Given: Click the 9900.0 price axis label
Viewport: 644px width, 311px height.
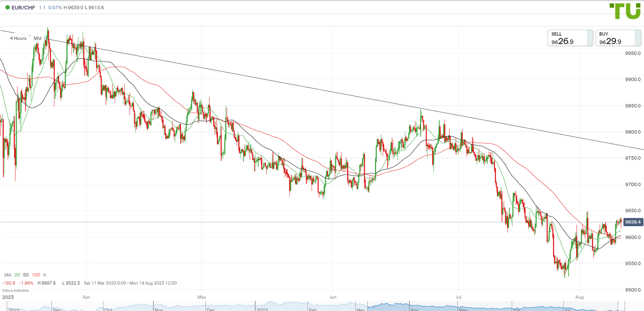Looking at the screenshot, I should 633,79.
